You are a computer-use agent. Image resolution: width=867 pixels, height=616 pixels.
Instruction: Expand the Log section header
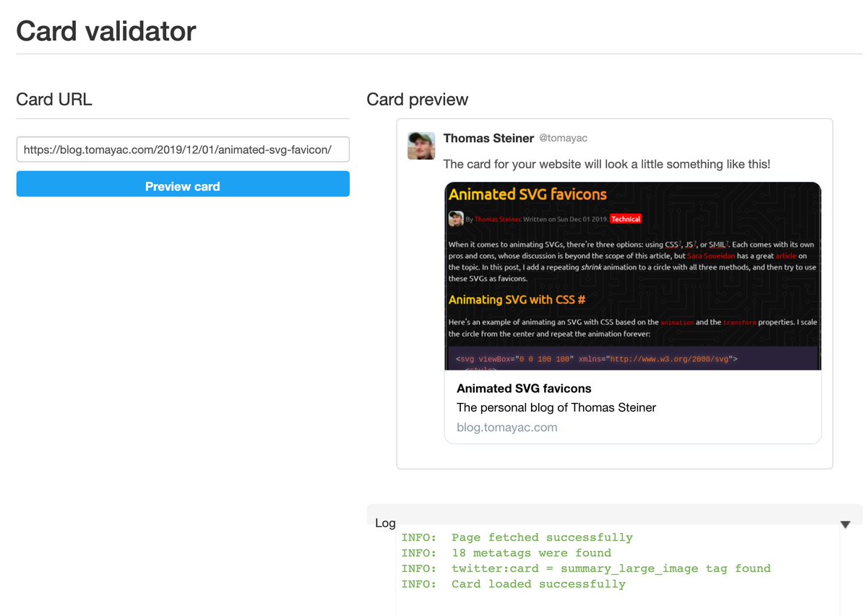[x=385, y=523]
